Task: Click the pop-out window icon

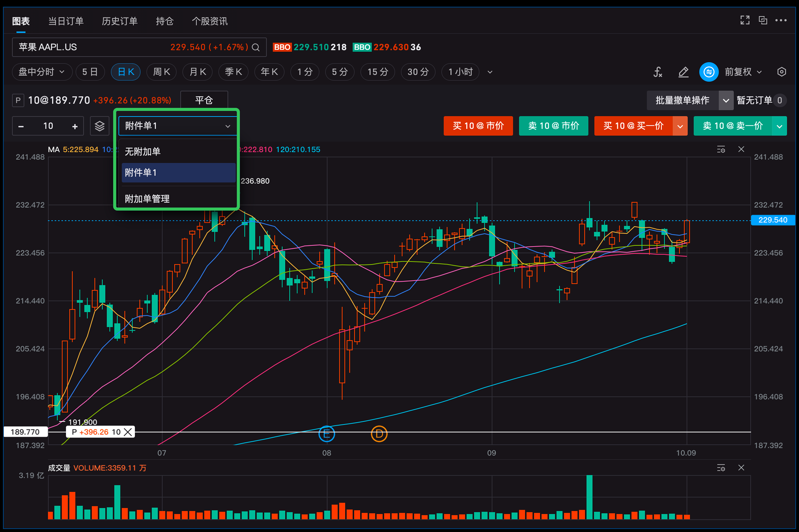Action: [763, 20]
